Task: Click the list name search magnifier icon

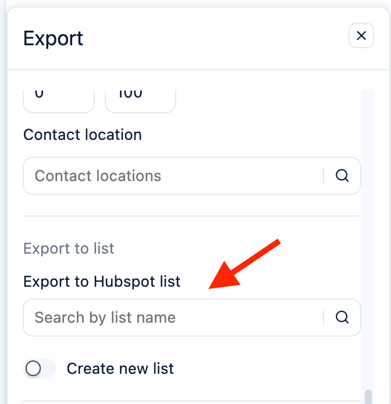Action: 342,317
